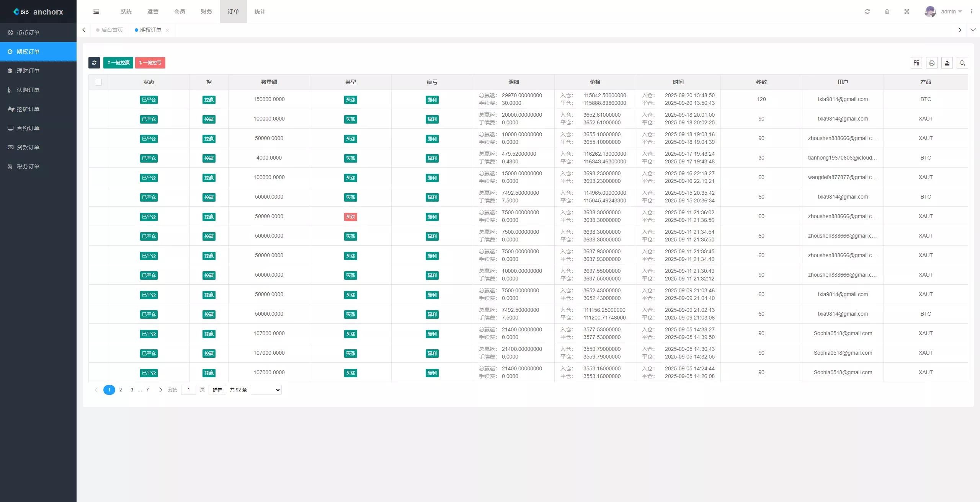Open 合约订单 in sidebar
The width and height of the screenshot is (980, 502).
pos(28,128)
